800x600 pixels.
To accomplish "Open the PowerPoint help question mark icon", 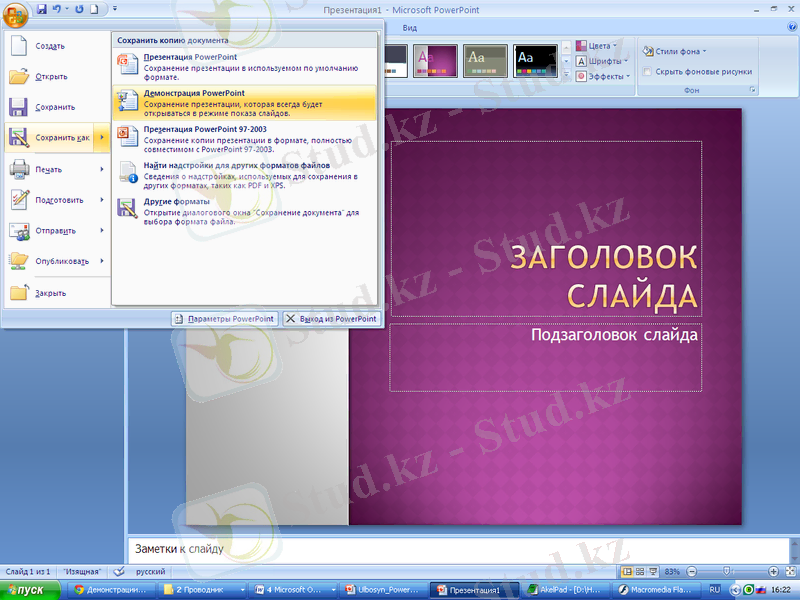I will pos(779,29).
